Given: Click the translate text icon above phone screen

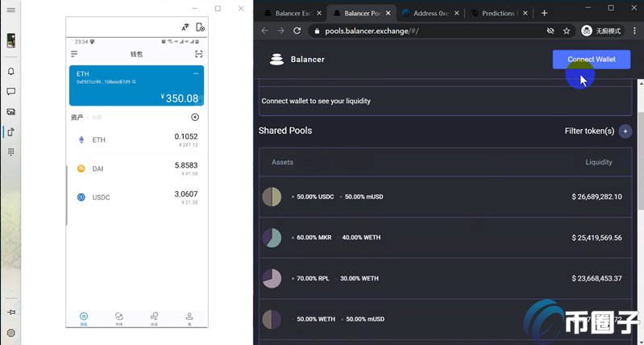Looking at the screenshot, I should click(185, 27).
